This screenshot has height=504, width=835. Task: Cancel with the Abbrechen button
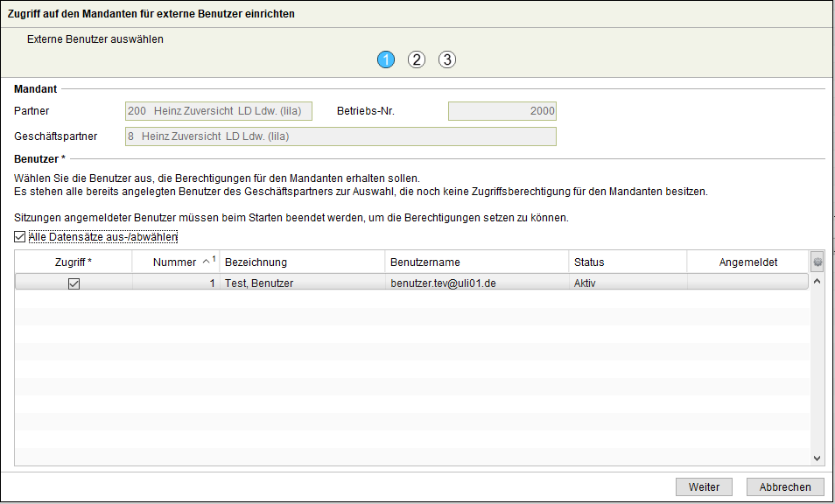785,487
